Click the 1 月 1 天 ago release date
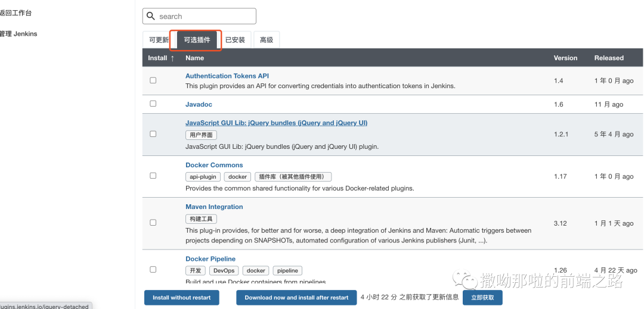The height and width of the screenshot is (309, 644). [614, 223]
